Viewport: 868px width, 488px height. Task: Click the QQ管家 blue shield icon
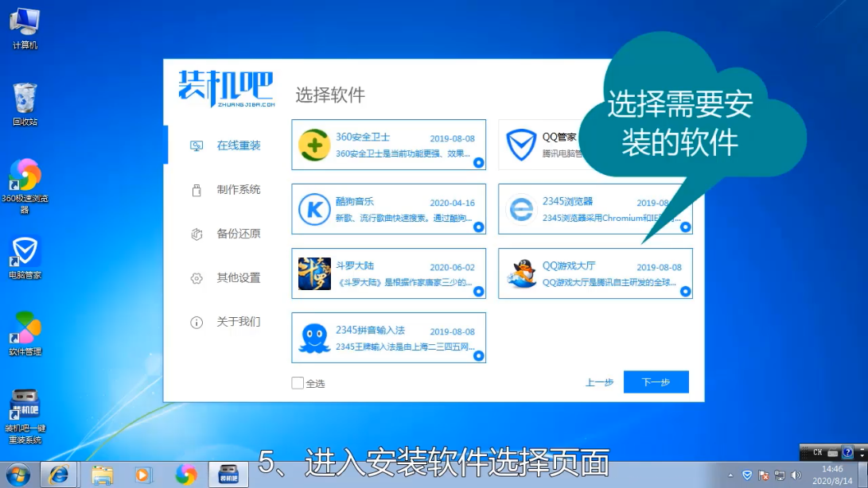pos(523,144)
